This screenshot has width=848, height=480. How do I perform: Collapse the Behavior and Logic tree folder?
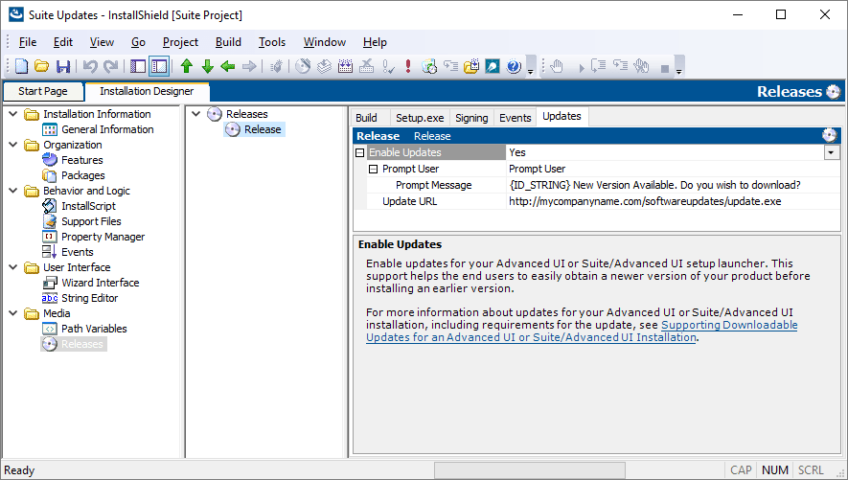[x=13, y=191]
